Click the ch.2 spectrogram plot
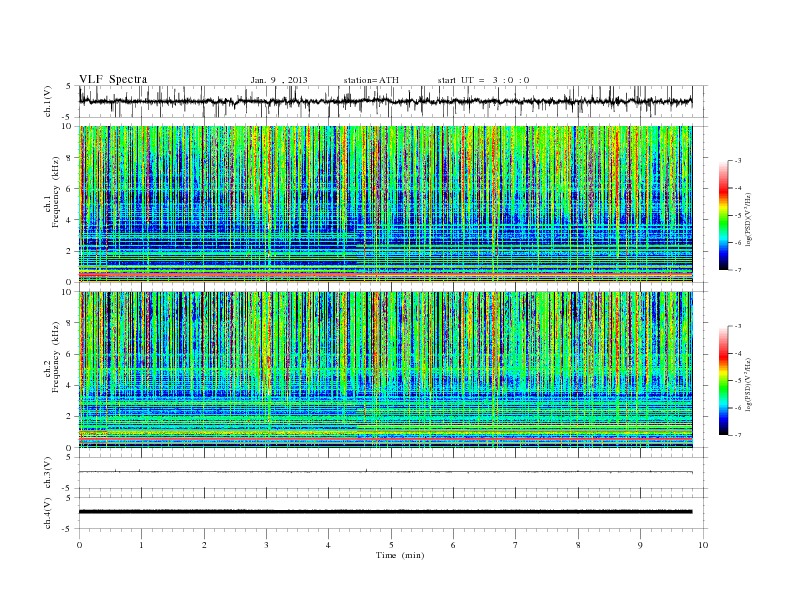This screenshot has height=612, width=792. tap(385, 370)
